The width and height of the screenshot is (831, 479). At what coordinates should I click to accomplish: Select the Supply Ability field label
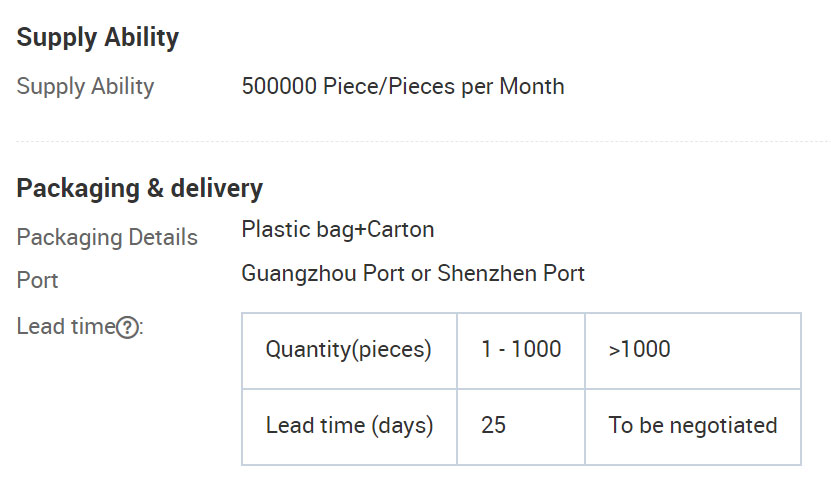point(85,87)
